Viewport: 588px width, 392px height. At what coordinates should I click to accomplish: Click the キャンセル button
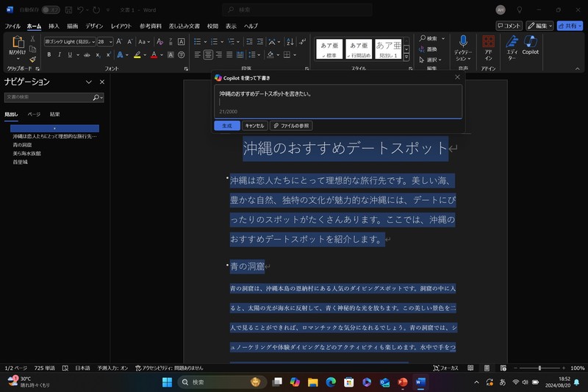(x=254, y=126)
